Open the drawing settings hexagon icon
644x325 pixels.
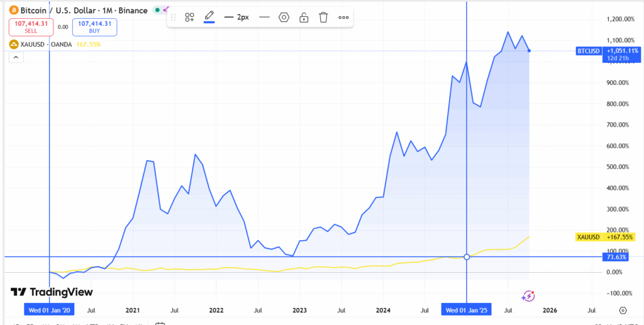(284, 18)
